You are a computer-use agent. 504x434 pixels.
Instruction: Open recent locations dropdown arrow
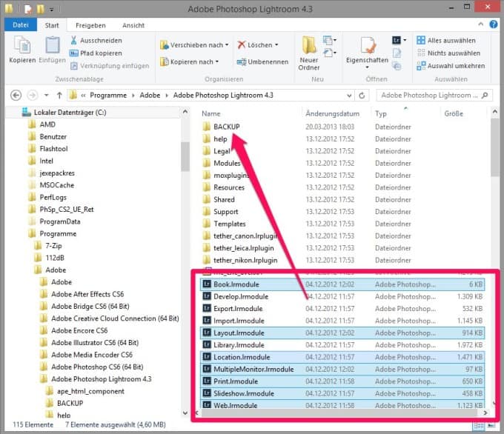point(46,96)
